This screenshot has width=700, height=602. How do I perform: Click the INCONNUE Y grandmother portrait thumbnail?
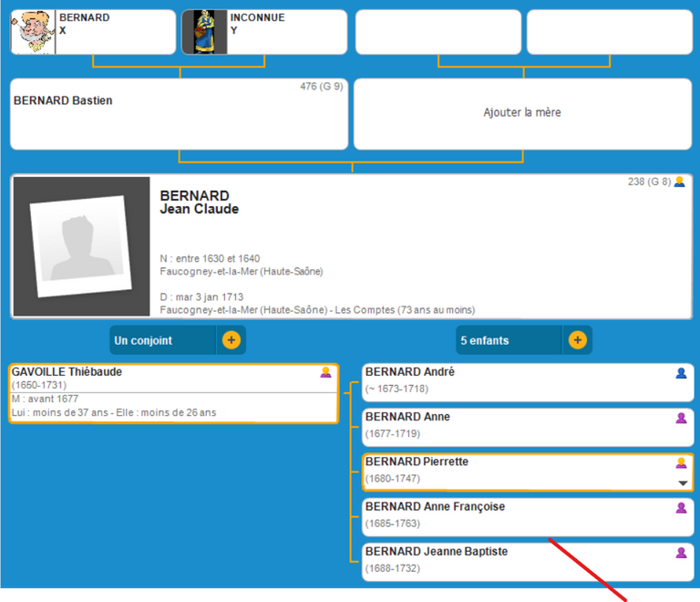204,32
